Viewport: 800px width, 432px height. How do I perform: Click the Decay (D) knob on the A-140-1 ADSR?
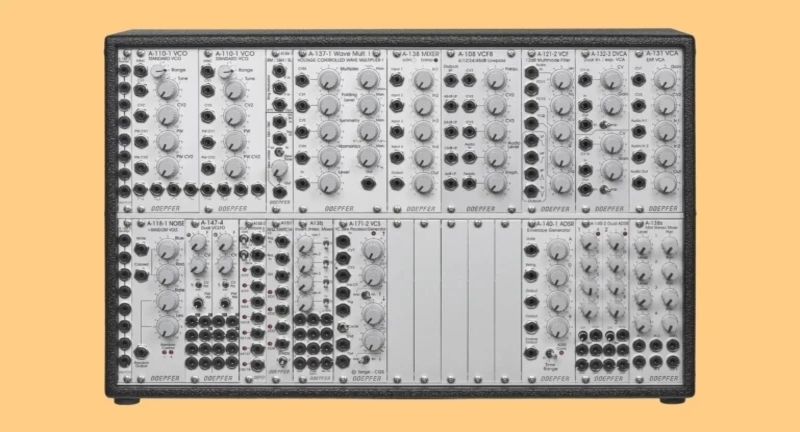[558, 275]
